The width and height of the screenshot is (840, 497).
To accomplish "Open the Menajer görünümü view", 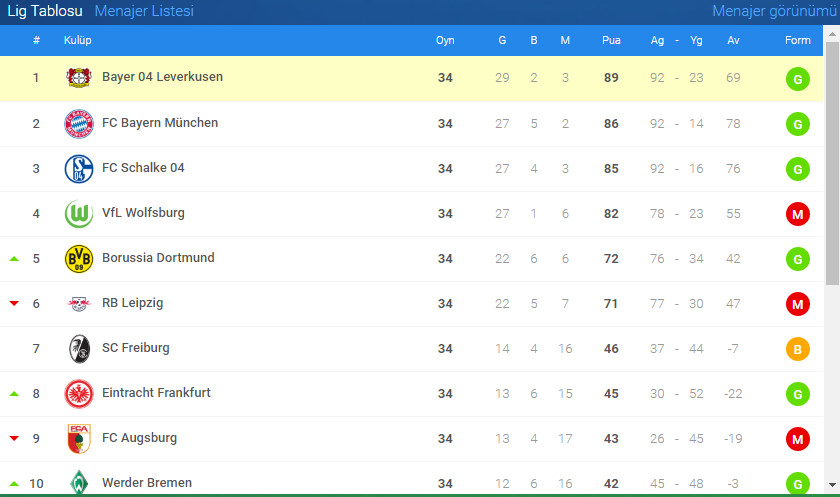I will click(774, 11).
